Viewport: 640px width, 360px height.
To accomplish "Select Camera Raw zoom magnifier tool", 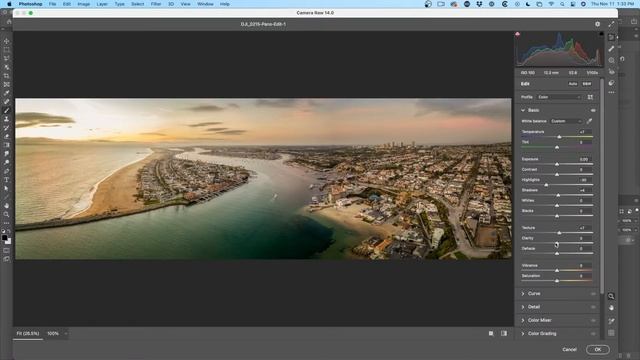I will point(611,296).
